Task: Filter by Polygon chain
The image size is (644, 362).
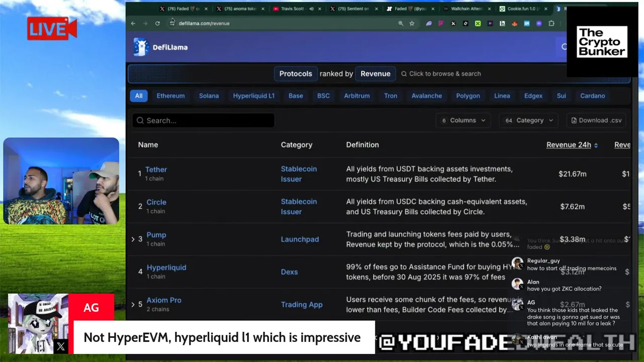Action: click(468, 96)
